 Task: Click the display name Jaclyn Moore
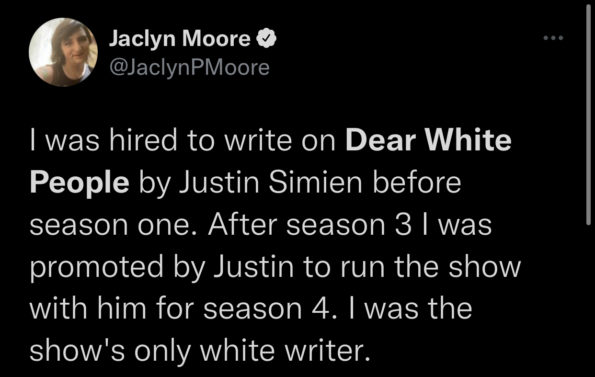point(180,38)
